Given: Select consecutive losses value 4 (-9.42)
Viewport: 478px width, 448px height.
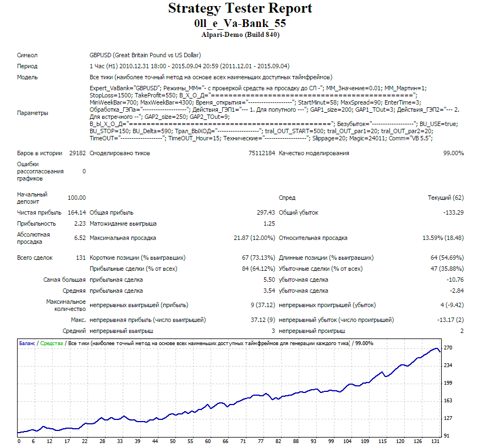Looking at the screenshot, I should point(452,305).
